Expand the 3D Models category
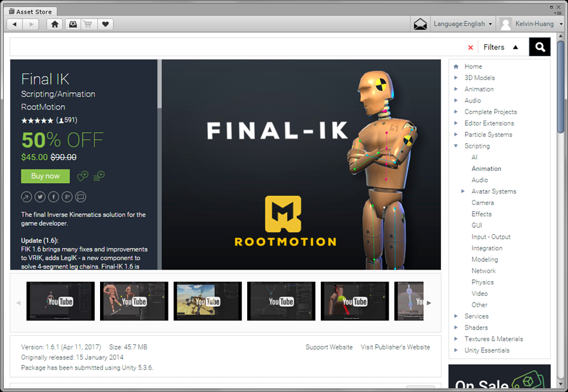This screenshot has width=568, height=392. (x=456, y=77)
